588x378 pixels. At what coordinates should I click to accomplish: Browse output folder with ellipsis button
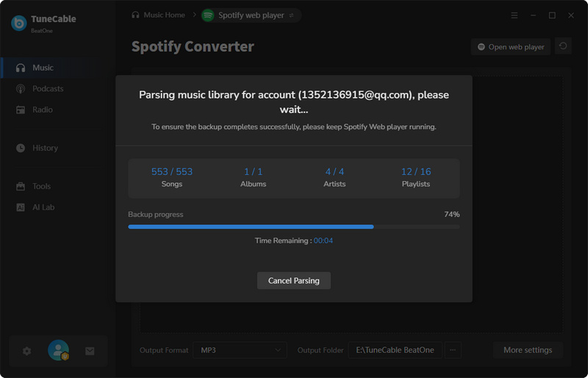453,350
